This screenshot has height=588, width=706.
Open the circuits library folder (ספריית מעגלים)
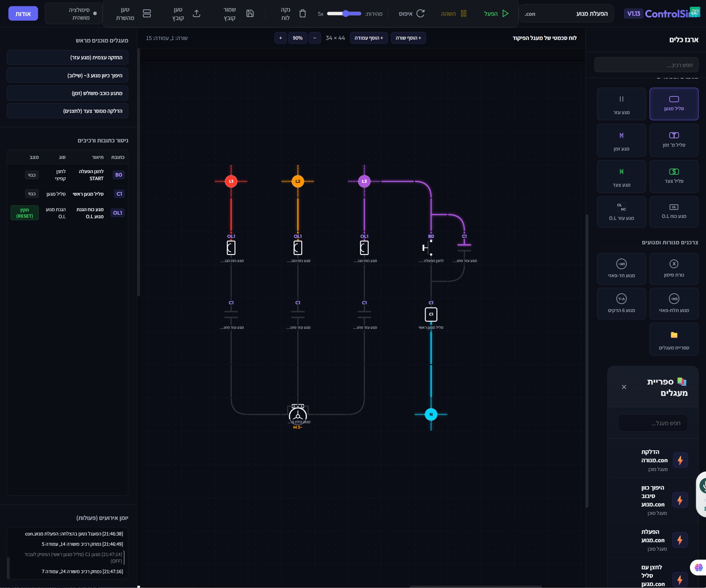tap(674, 339)
